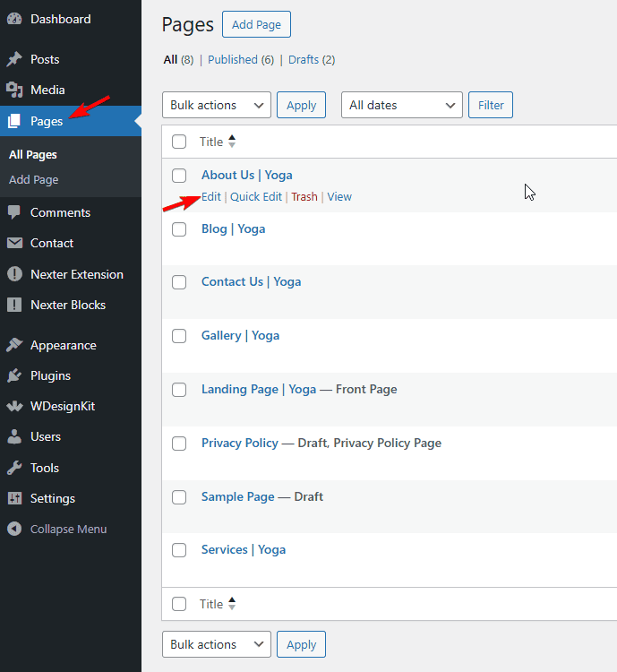
Task: Click the Collapse Menu arrow icon
Action: point(14,529)
